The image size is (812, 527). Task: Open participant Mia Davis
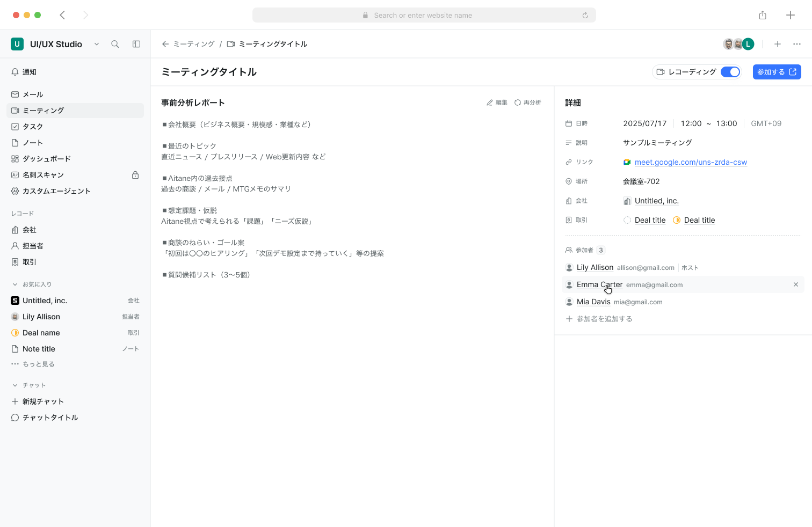(x=593, y=302)
